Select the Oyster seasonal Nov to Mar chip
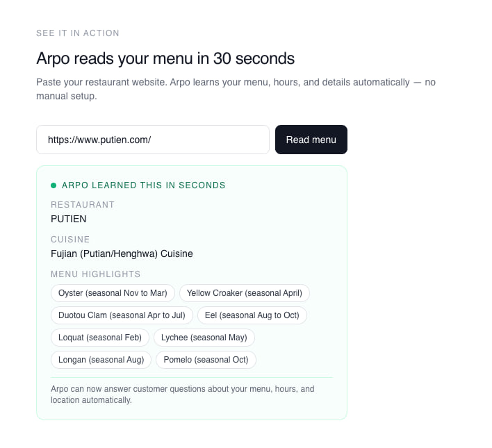 pos(113,293)
